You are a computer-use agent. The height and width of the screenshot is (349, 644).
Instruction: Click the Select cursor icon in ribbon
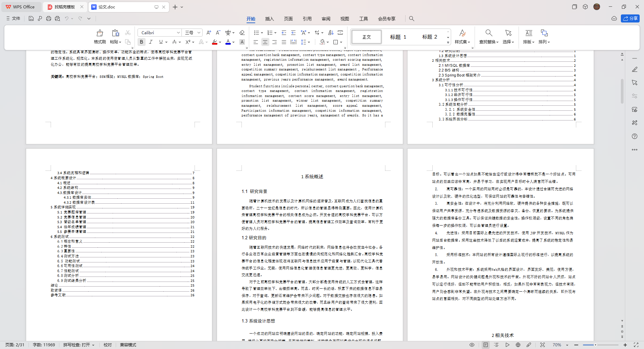coord(508,33)
